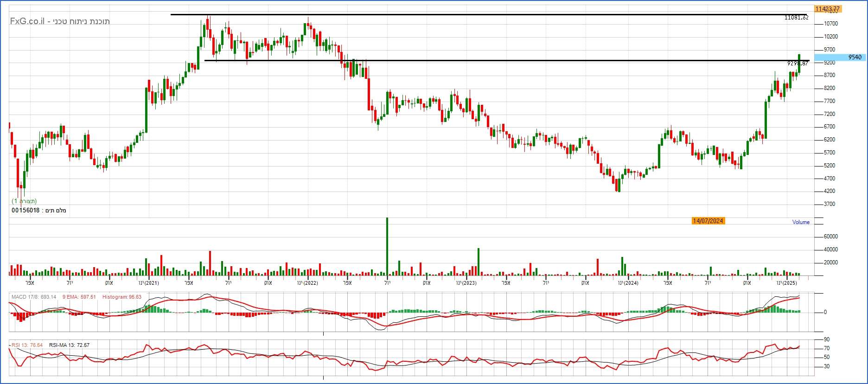Click the 10700 price axis tick
Viewport: 868px width, 384px height.
click(830, 24)
